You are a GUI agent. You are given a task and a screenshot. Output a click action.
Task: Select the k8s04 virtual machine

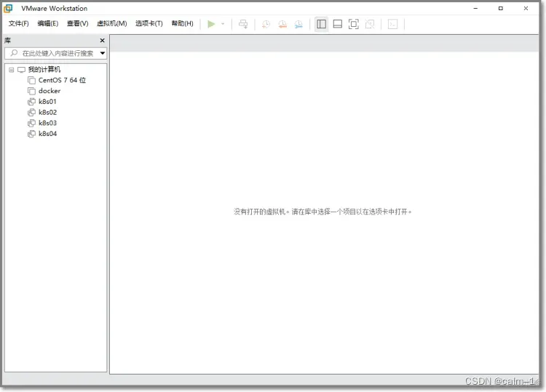[47, 134]
